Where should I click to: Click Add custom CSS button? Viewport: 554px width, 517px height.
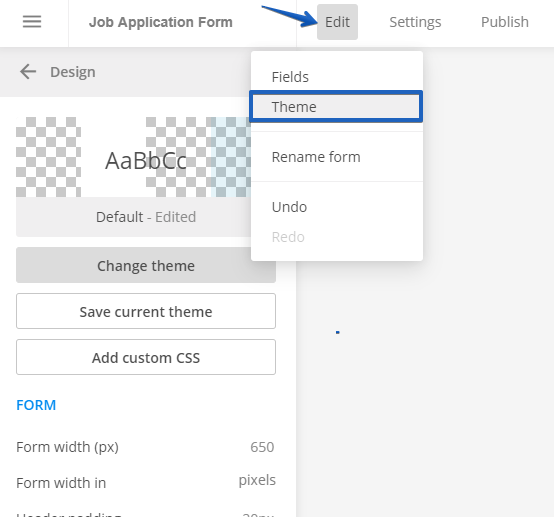(146, 357)
